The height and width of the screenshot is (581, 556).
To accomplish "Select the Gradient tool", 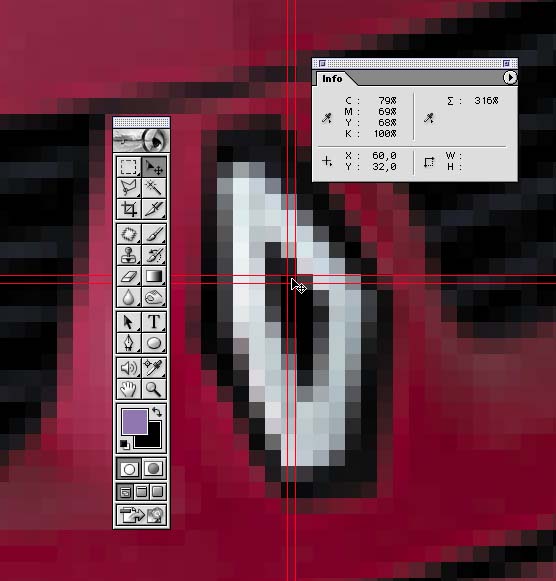I will coord(154,276).
